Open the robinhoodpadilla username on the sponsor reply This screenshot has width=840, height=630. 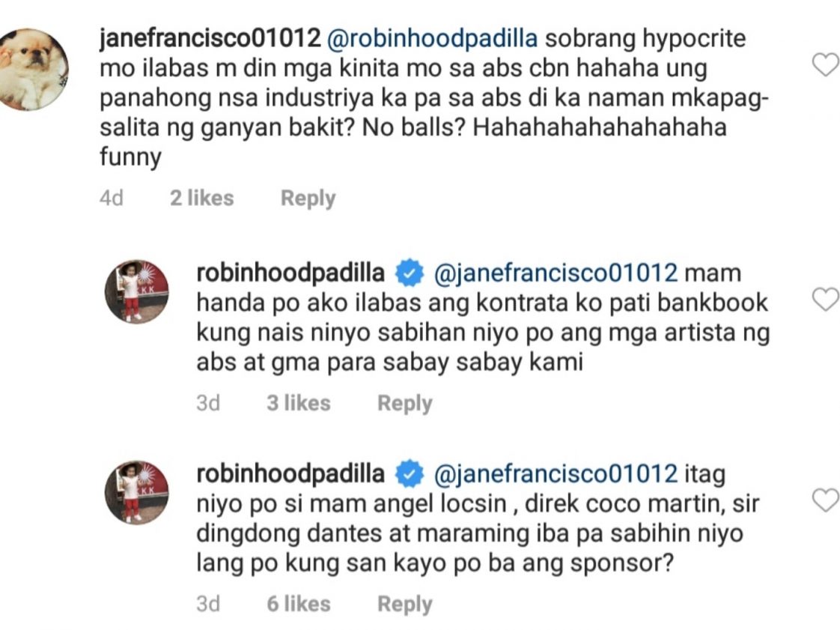pyautogui.click(x=290, y=474)
